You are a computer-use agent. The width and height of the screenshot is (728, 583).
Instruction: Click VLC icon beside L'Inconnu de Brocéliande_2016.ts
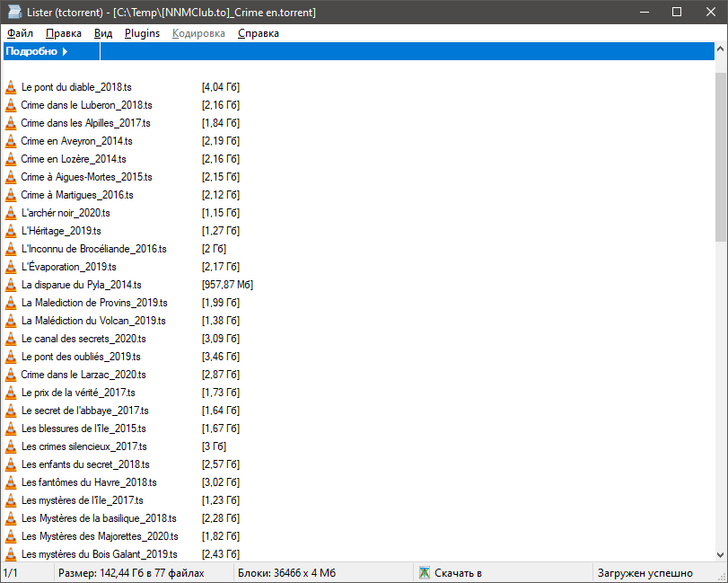point(11,249)
